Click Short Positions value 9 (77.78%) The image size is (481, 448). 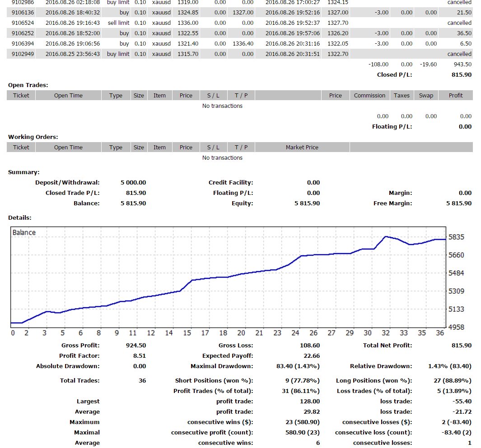click(x=303, y=381)
